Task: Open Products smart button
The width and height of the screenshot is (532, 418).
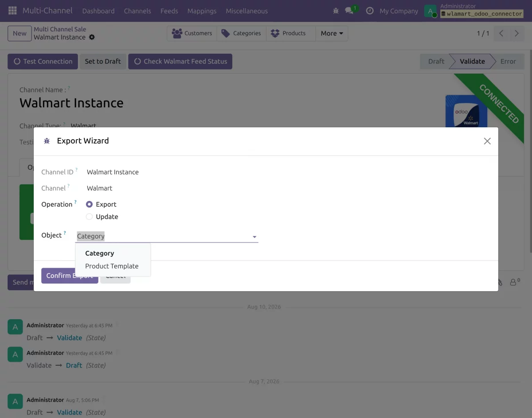Action: [x=291, y=33]
